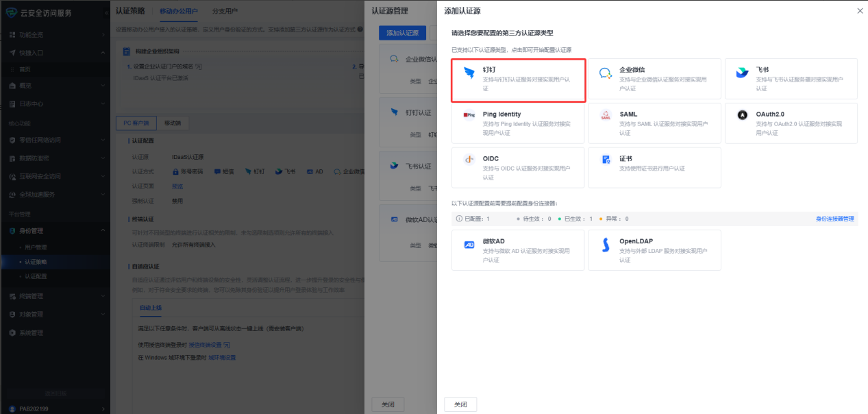Open the 自动上线 tab

(150, 308)
